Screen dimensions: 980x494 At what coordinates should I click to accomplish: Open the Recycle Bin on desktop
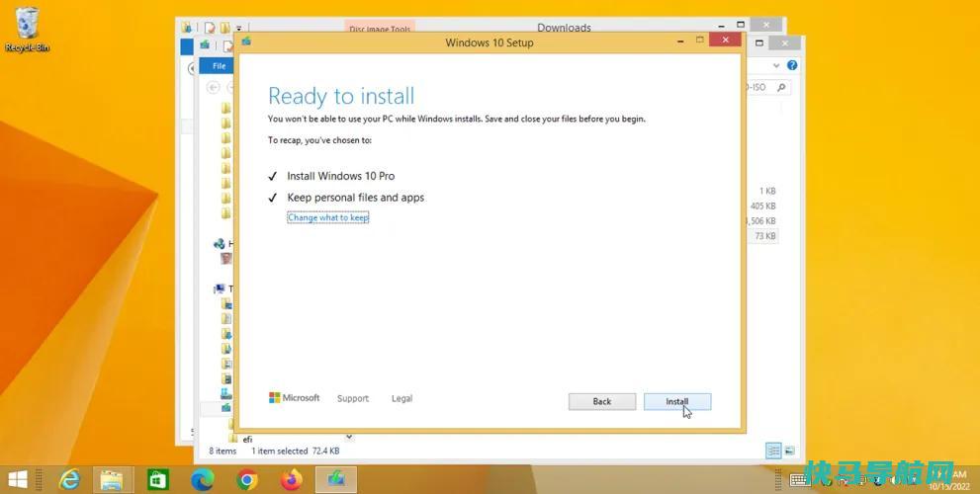click(x=27, y=30)
